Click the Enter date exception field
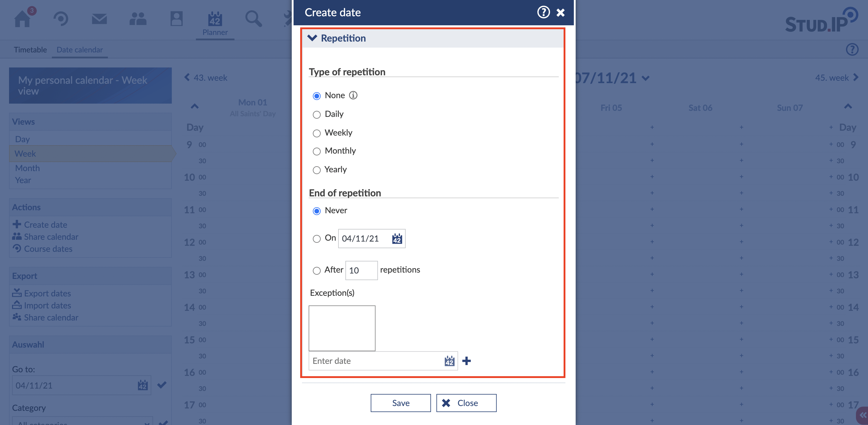 376,361
